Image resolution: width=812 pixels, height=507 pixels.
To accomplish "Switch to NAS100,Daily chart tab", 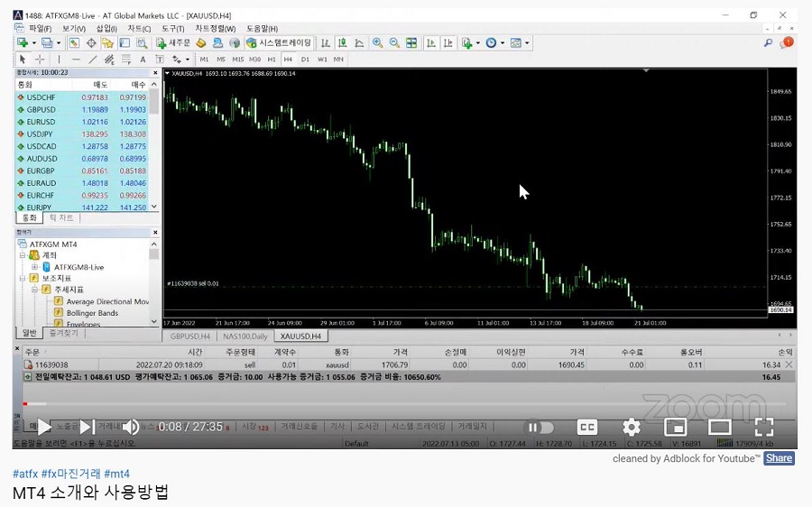I will tap(245, 336).
